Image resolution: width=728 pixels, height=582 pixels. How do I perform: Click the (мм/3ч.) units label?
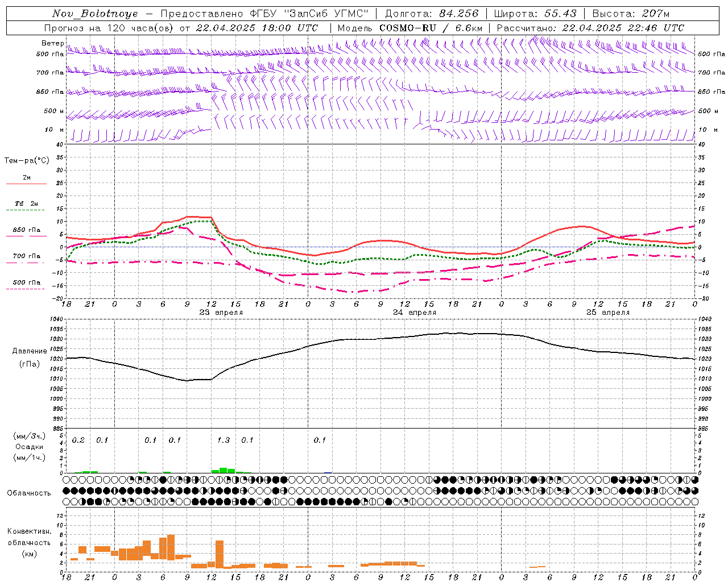tap(29, 436)
